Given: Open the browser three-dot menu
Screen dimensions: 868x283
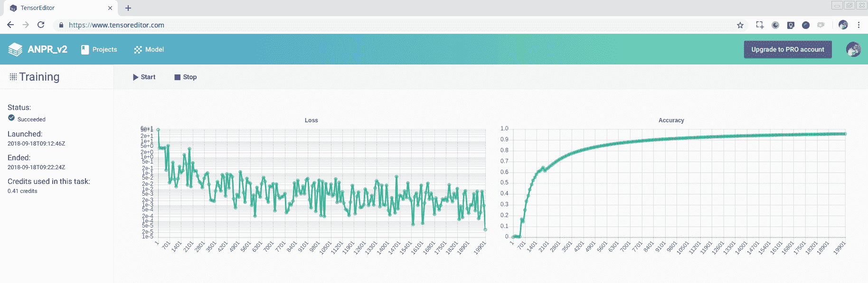Looking at the screenshot, I should [859, 25].
